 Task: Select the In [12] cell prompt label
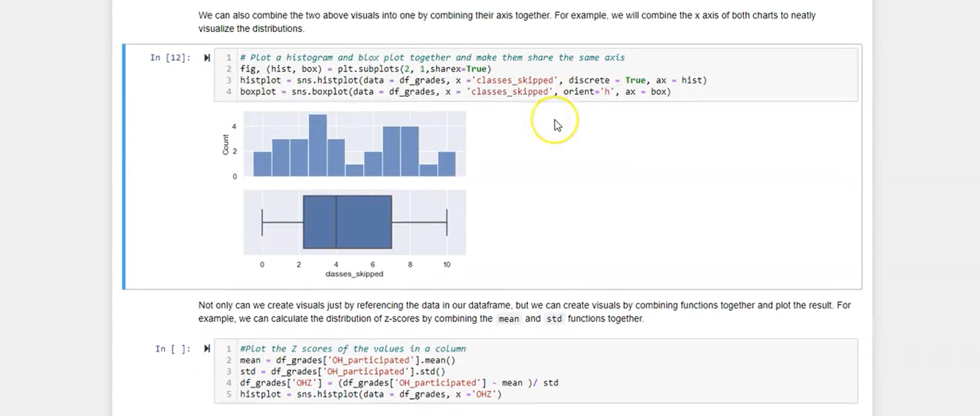[x=170, y=58]
